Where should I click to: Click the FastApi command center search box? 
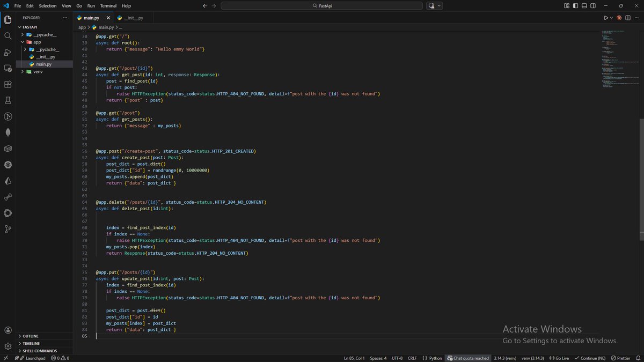point(323,5)
